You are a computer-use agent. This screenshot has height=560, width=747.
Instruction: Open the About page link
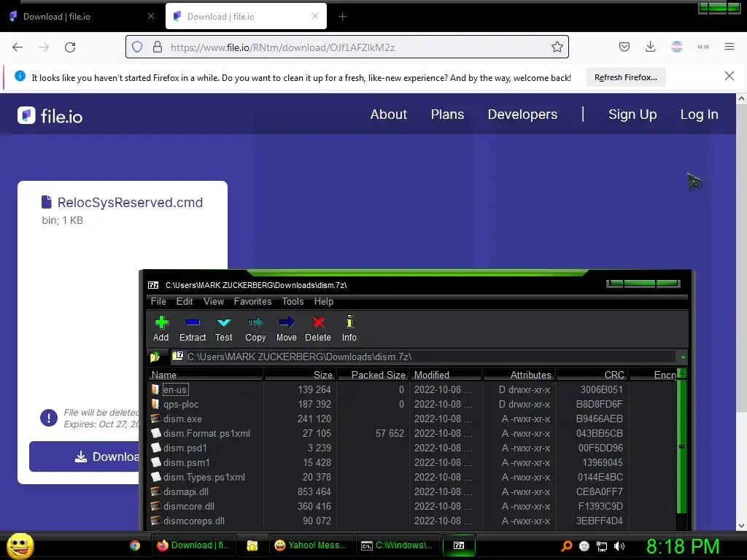(389, 114)
